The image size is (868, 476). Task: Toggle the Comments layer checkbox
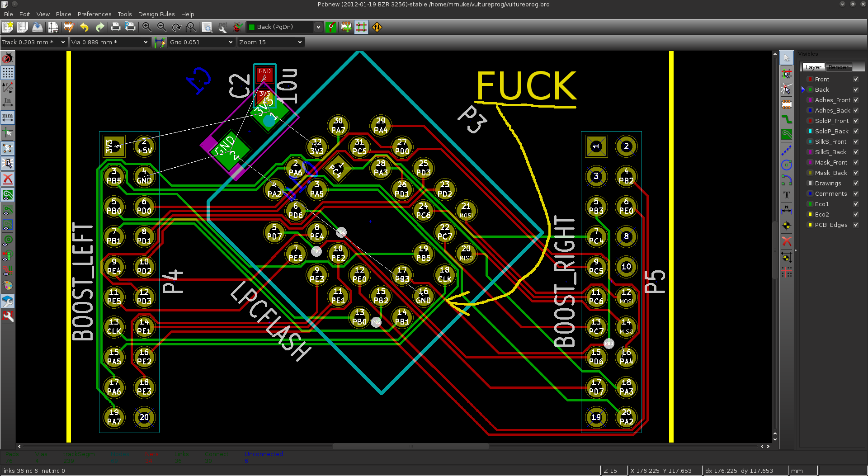(856, 193)
